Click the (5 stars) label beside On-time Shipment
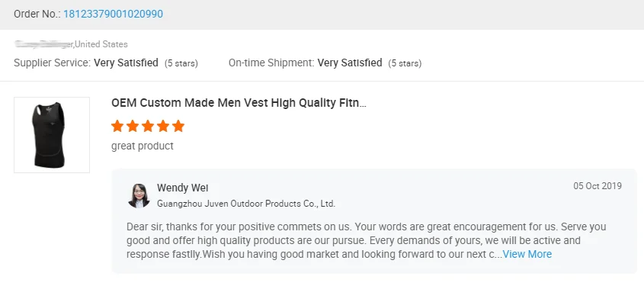The width and height of the screenshot is (644, 286). [405, 64]
